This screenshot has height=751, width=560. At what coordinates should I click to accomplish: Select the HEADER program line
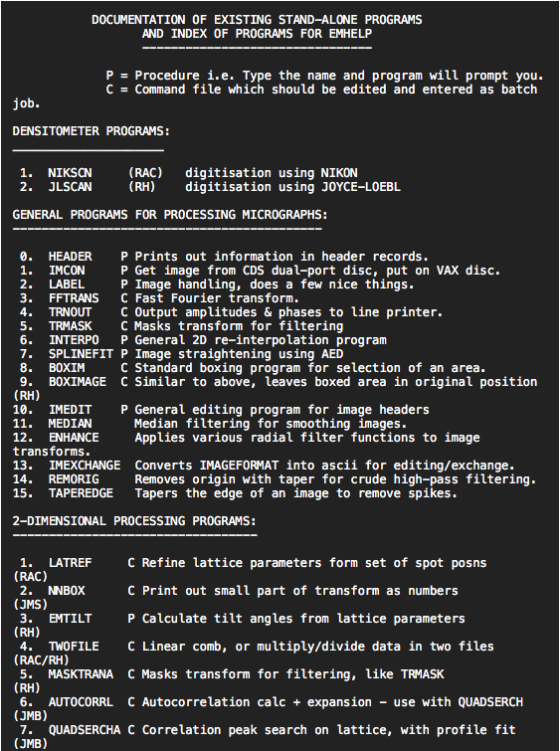click(x=224, y=257)
